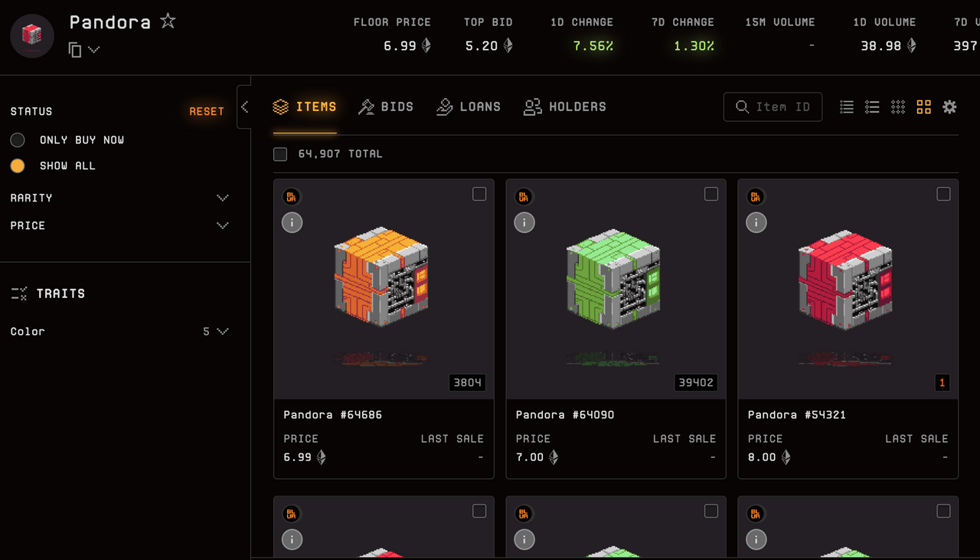Switch to detailed list view icon

[872, 107]
